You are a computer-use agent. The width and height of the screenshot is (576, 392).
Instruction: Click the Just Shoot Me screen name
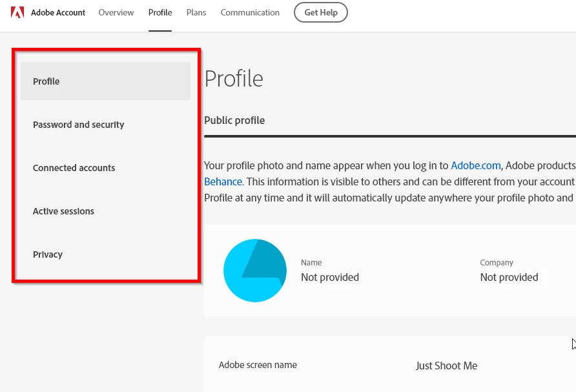(x=447, y=366)
